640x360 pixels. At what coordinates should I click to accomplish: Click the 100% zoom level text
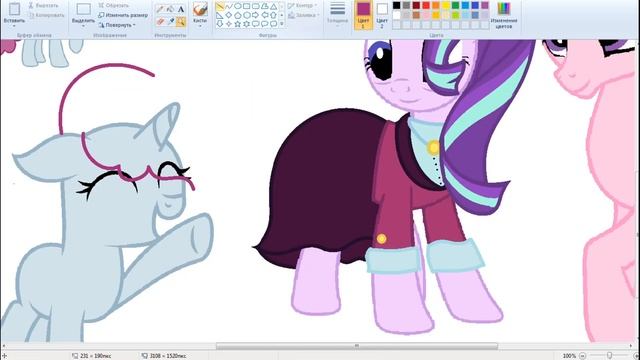tap(569, 356)
